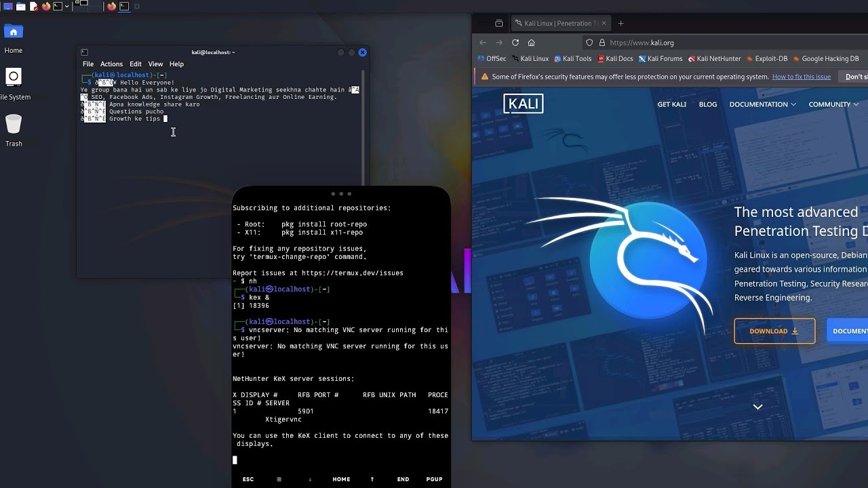Screen dimensions: 868x488
Task: Open the File menu in the terminal
Action: click(88, 64)
